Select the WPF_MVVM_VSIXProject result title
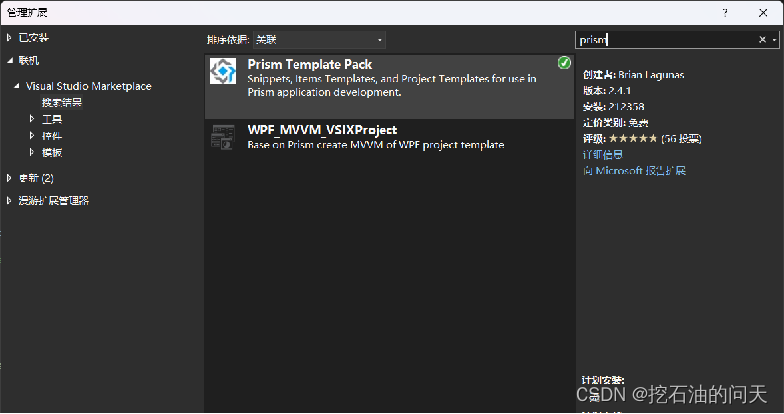 click(322, 130)
